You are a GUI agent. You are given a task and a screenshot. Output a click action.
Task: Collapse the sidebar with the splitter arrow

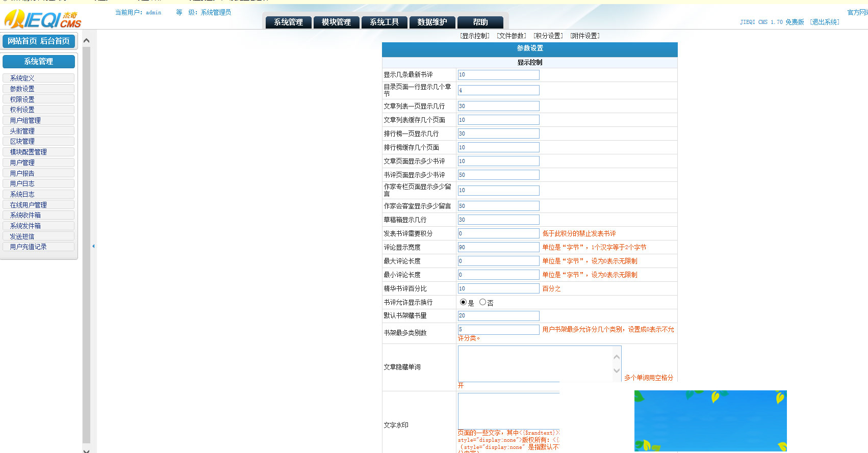(93, 246)
